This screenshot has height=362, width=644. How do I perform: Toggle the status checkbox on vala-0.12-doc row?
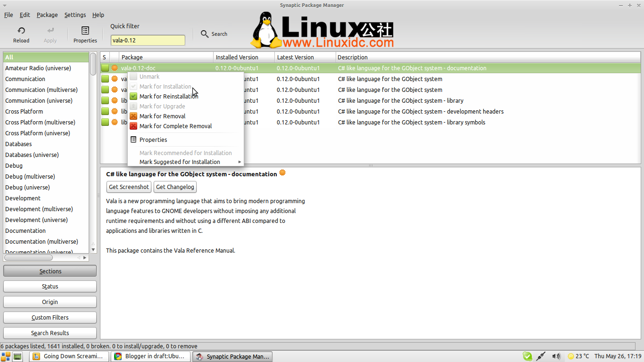tap(105, 67)
